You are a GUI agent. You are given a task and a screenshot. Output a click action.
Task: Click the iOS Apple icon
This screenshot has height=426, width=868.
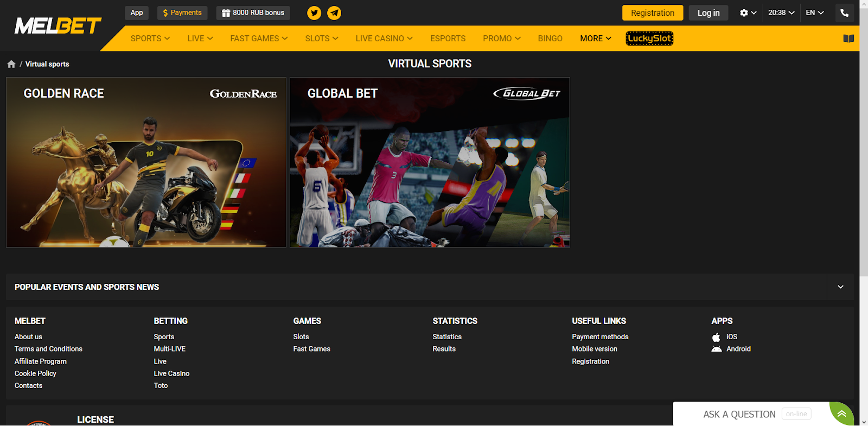click(x=716, y=337)
